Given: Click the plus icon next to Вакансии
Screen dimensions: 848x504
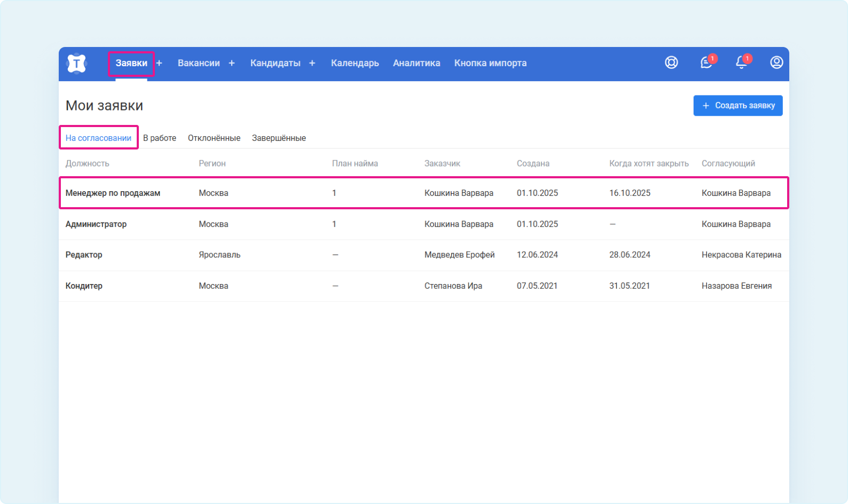Looking at the screenshot, I should click(x=232, y=63).
